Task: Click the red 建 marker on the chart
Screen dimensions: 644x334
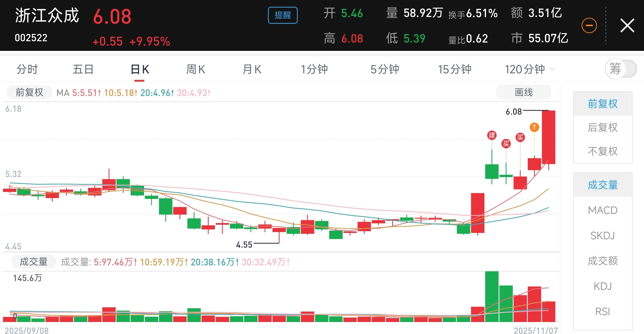Action: (x=492, y=135)
